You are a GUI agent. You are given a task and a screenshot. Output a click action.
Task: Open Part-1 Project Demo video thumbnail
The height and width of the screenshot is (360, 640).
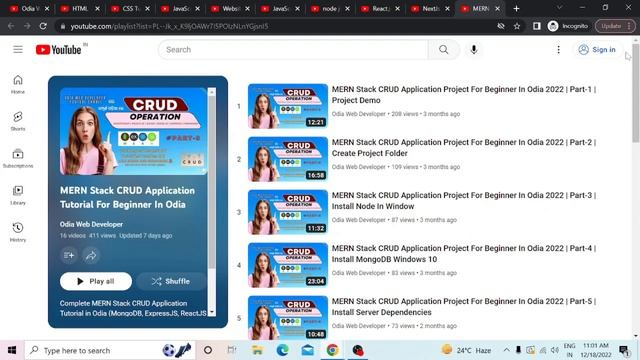288,106
